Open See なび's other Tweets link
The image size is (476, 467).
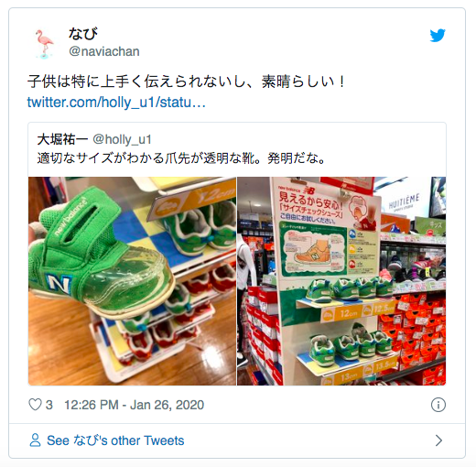(x=115, y=440)
